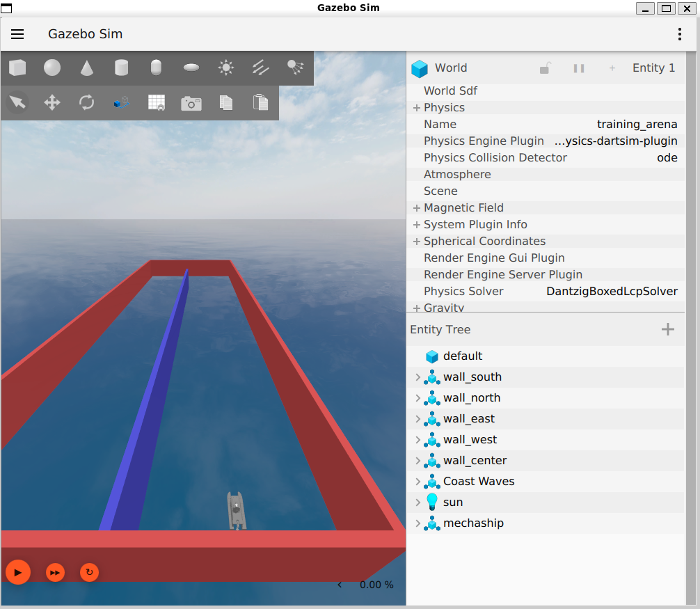Click the World Sdf row
The image size is (700, 609).
click(x=546, y=90)
